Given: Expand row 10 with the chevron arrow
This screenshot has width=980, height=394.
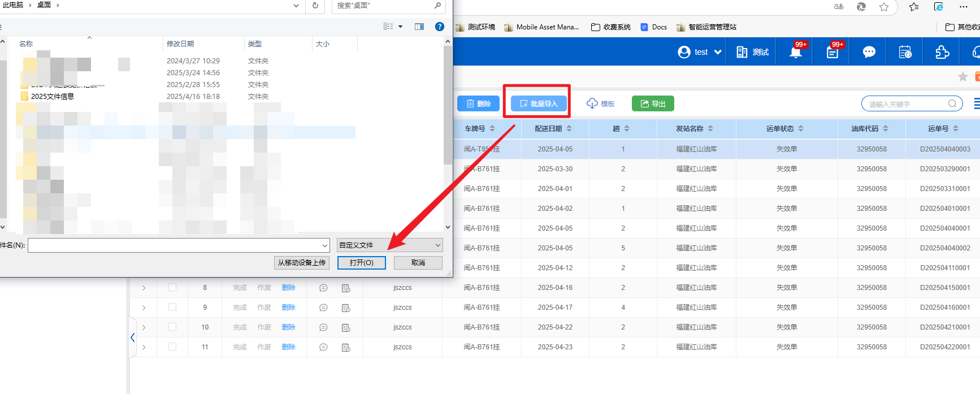Looking at the screenshot, I should point(144,327).
